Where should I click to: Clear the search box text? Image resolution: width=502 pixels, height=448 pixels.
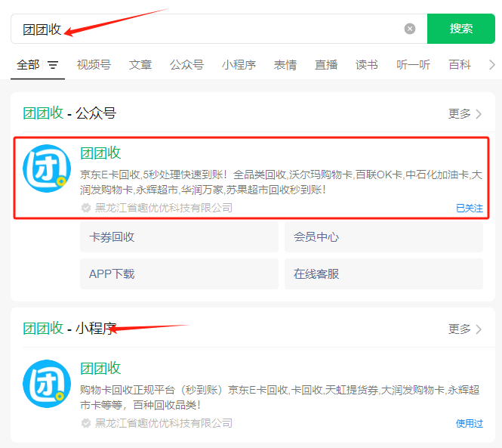[410, 29]
